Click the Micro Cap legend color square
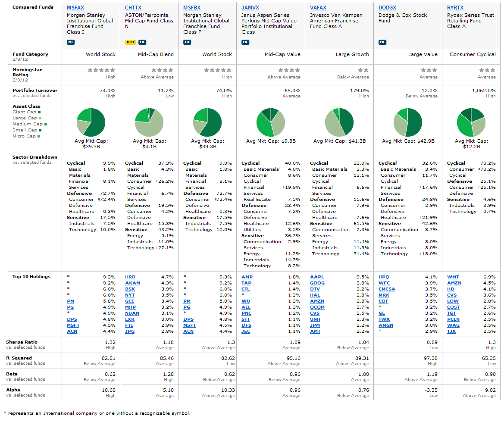Viewport: 504px width, 422px height. coord(39,136)
